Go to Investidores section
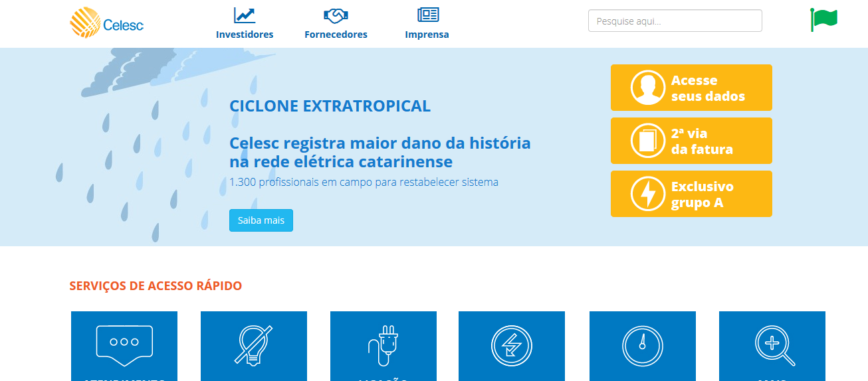 [x=245, y=35]
